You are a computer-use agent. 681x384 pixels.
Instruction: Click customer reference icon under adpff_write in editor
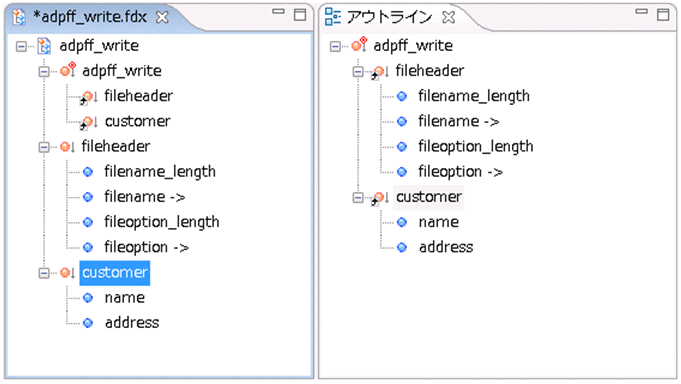[89, 122]
